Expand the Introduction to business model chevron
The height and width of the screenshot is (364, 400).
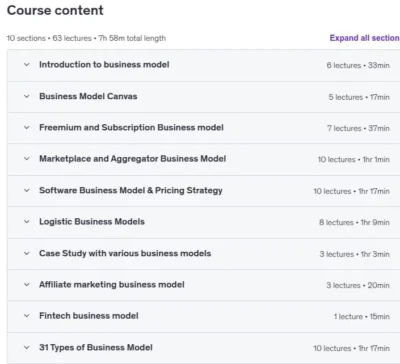point(27,65)
